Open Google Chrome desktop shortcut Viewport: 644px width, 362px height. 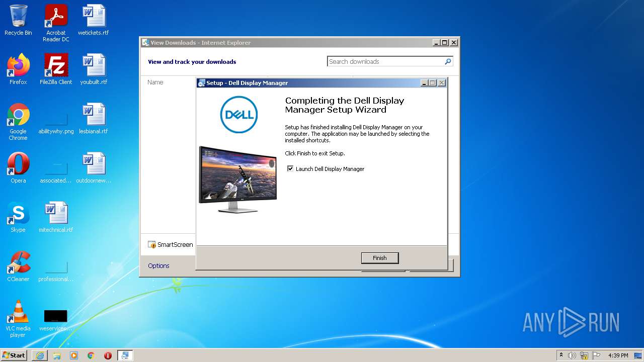pos(18,122)
